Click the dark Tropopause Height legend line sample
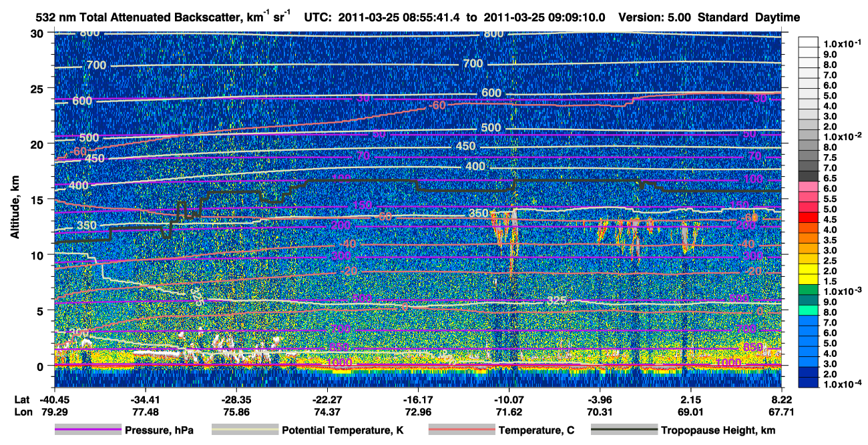The image size is (868, 445). [x=624, y=430]
